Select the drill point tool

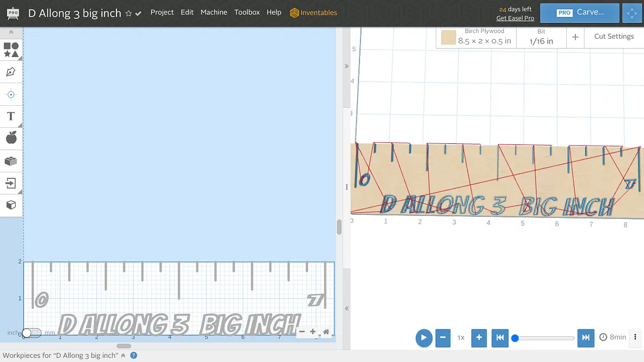[x=11, y=95]
